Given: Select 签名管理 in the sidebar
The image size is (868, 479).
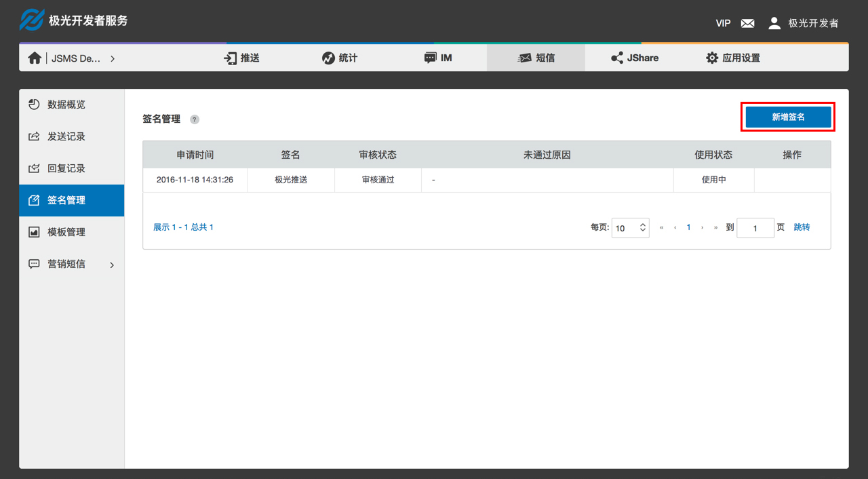Looking at the screenshot, I should click(72, 200).
